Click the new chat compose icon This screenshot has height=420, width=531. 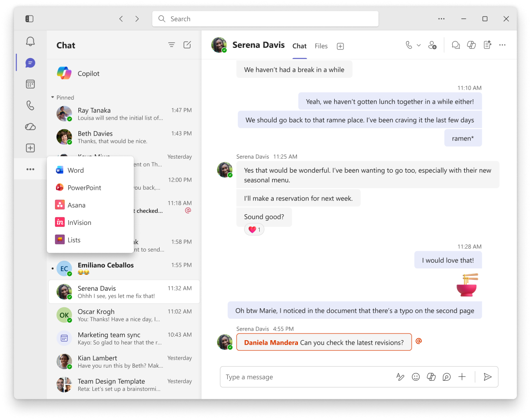point(187,45)
